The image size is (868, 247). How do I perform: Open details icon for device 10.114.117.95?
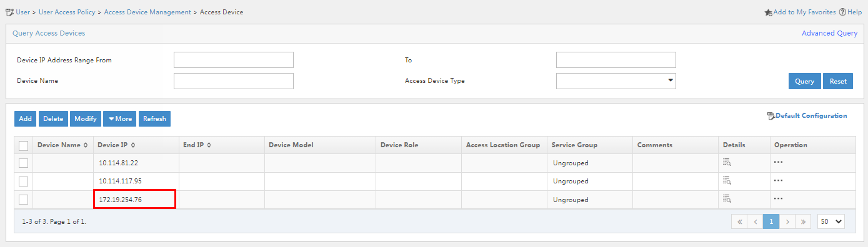727,181
